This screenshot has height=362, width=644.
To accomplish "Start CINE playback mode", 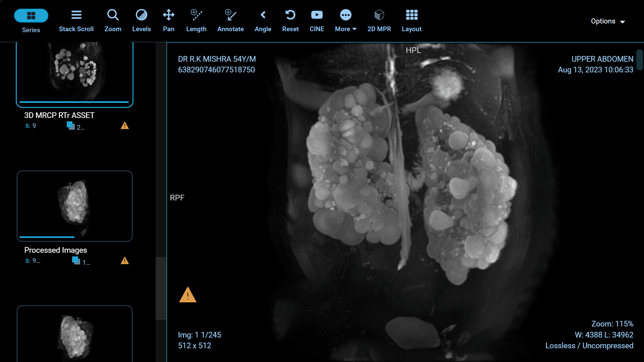I will click(317, 20).
